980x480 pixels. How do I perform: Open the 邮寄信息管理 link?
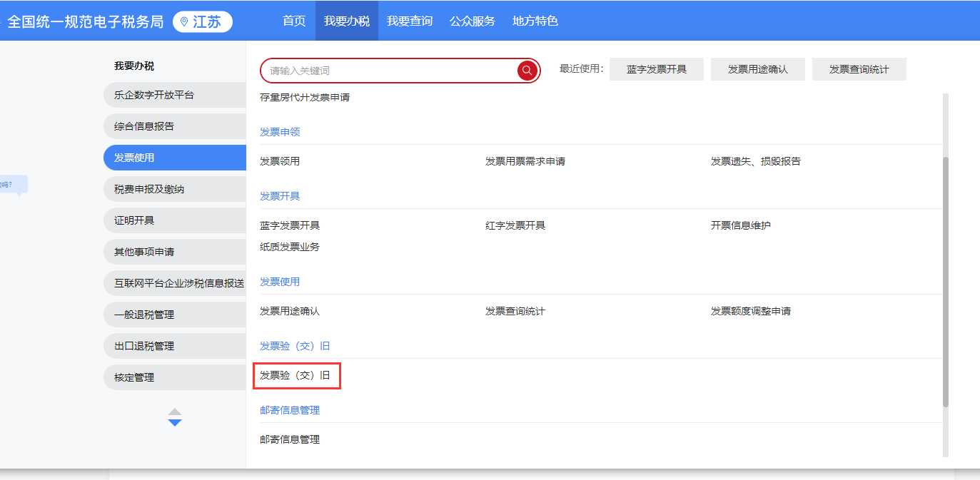[290, 439]
